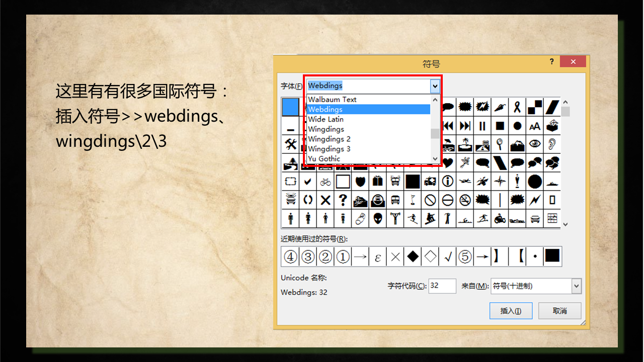644x362 pixels.
Task: Choose the square root sign in recent symbols
Action: point(448,257)
